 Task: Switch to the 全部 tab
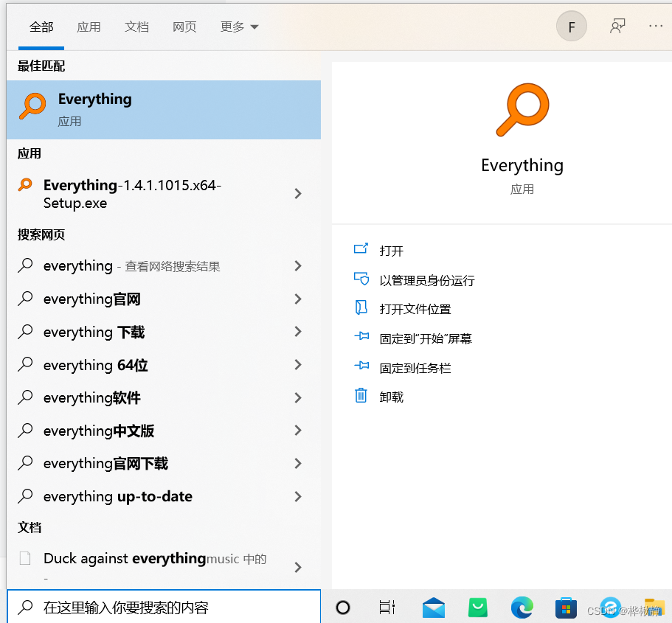pyautogui.click(x=41, y=27)
